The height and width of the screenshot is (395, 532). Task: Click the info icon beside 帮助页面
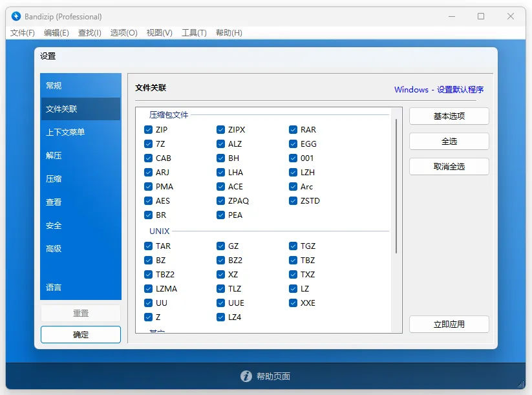[x=246, y=376]
